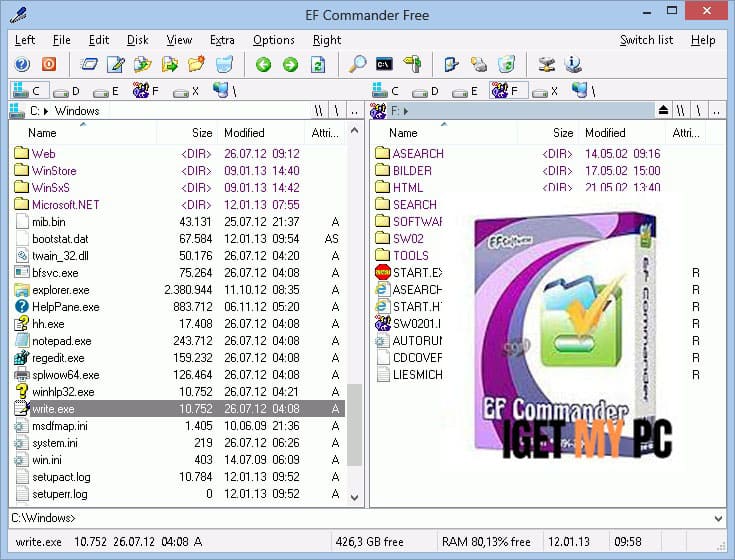Select drive X in left panel
735x560 pixels.
pyautogui.click(x=186, y=91)
